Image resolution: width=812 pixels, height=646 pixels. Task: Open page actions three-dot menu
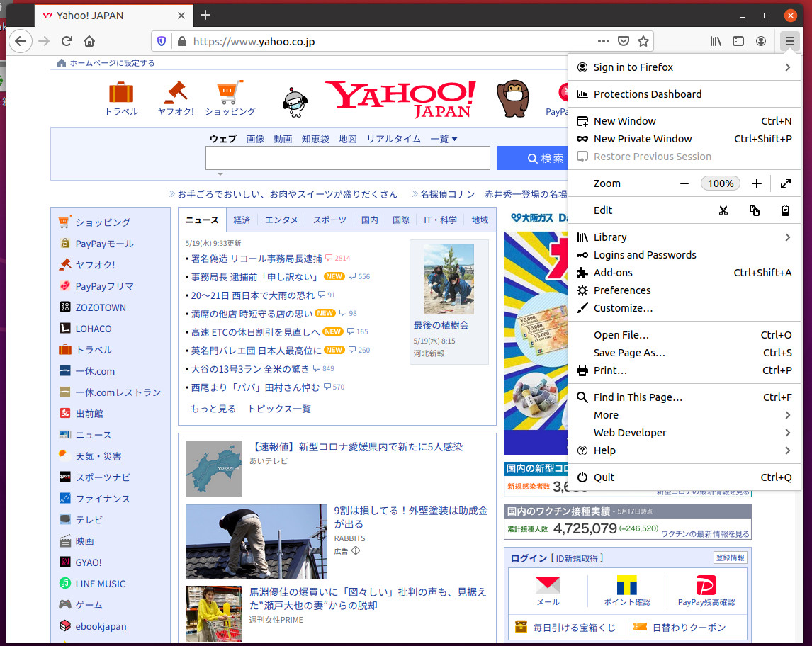pos(603,41)
